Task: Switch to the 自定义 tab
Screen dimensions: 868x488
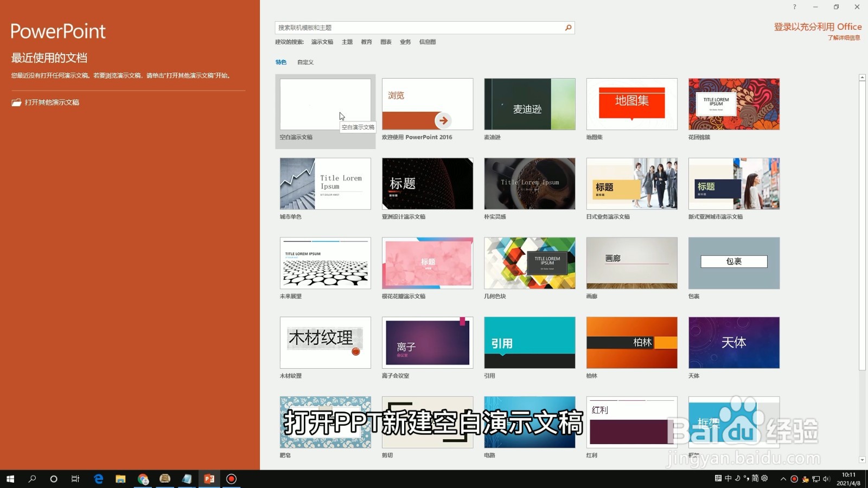Action: [x=305, y=62]
